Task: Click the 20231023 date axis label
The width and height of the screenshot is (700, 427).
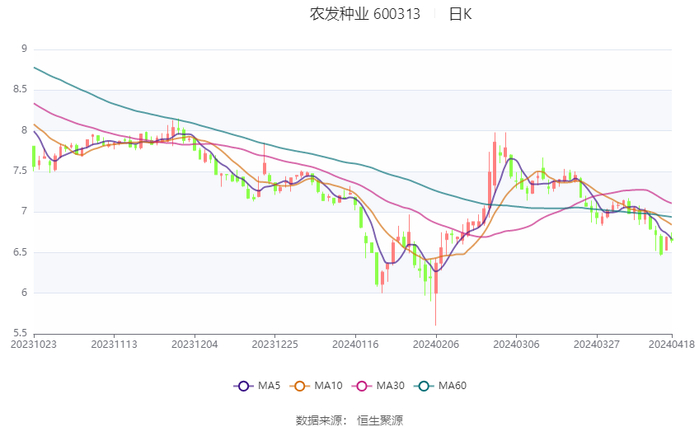Action: [34, 342]
